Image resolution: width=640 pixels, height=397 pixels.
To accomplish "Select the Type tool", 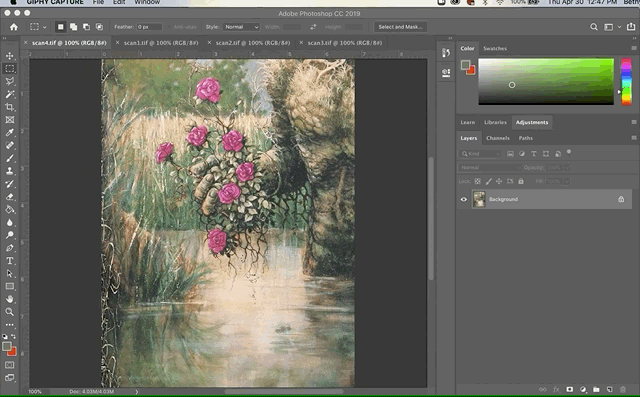I will pos(9,261).
